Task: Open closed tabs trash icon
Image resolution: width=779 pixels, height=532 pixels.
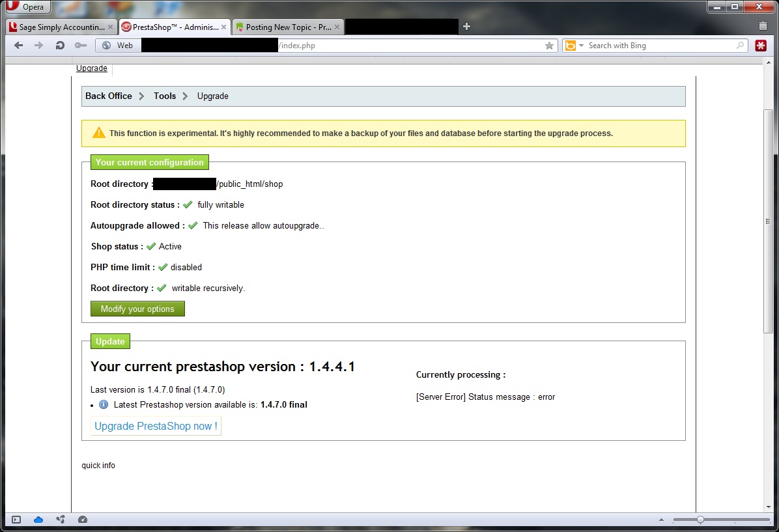Action: [763, 26]
